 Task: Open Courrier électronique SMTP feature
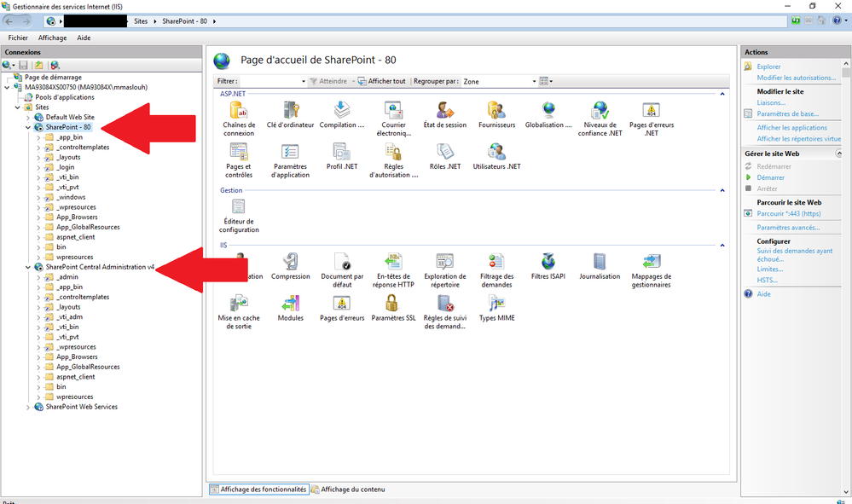(x=393, y=119)
